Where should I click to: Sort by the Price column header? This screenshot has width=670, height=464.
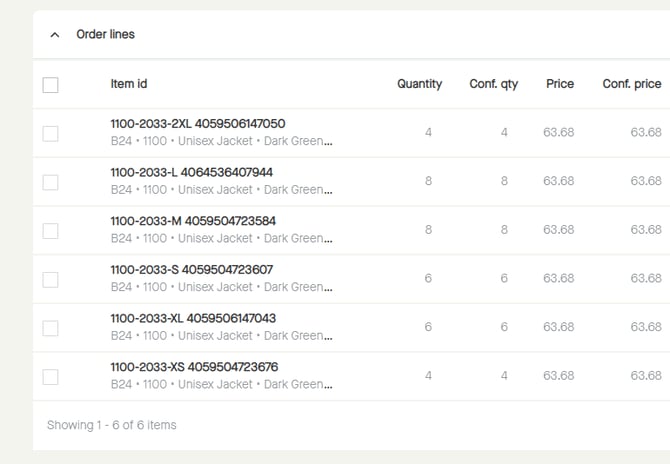pos(559,84)
